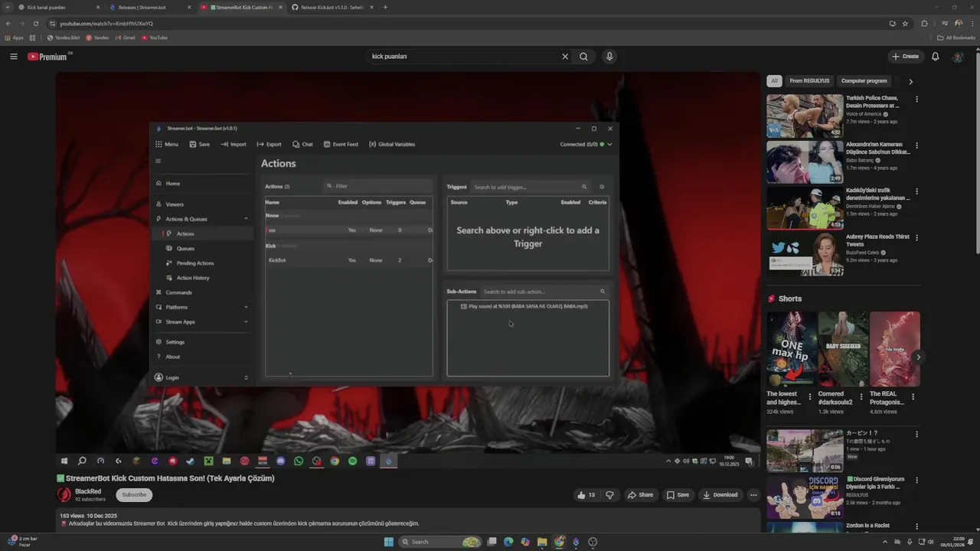980x551 pixels.
Task: Switch to Releases | Streamer.bot tab
Action: (x=149, y=7)
